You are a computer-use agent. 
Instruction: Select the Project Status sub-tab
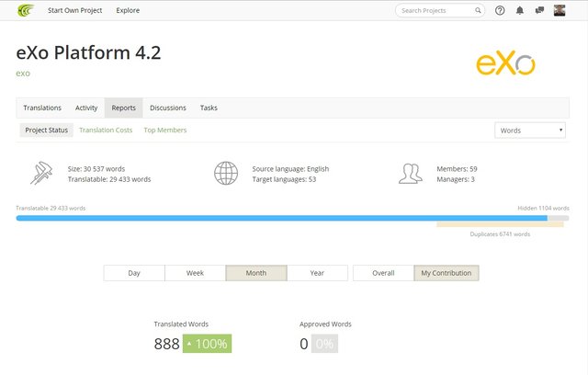coord(47,131)
